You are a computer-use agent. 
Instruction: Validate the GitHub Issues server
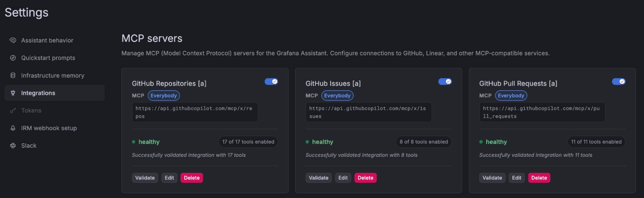coord(319,178)
